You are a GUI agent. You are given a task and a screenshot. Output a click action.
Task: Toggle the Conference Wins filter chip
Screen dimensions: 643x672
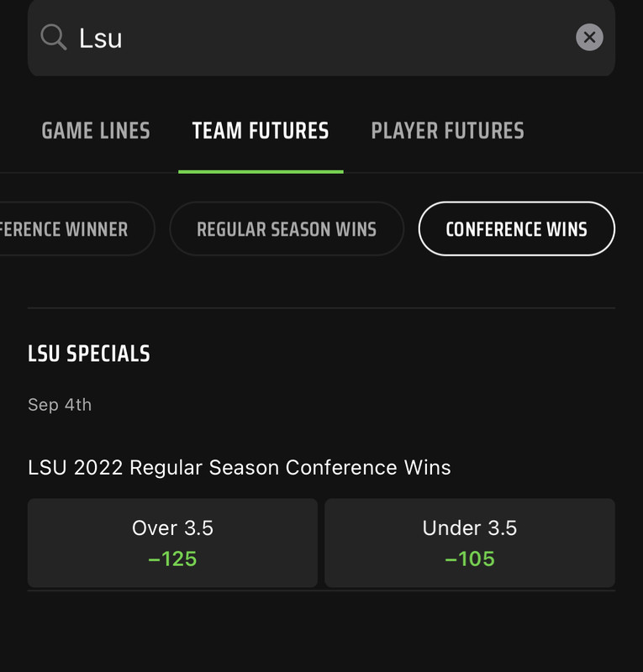pos(516,228)
